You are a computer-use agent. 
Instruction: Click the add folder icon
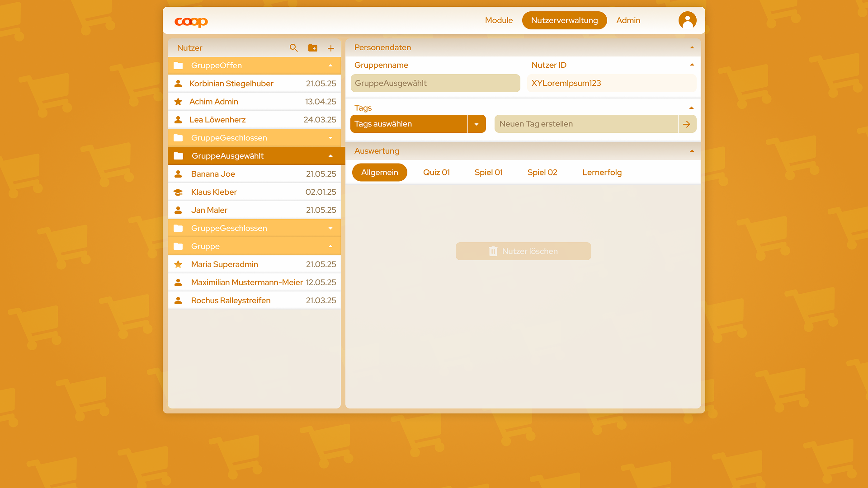click(312, 48)
